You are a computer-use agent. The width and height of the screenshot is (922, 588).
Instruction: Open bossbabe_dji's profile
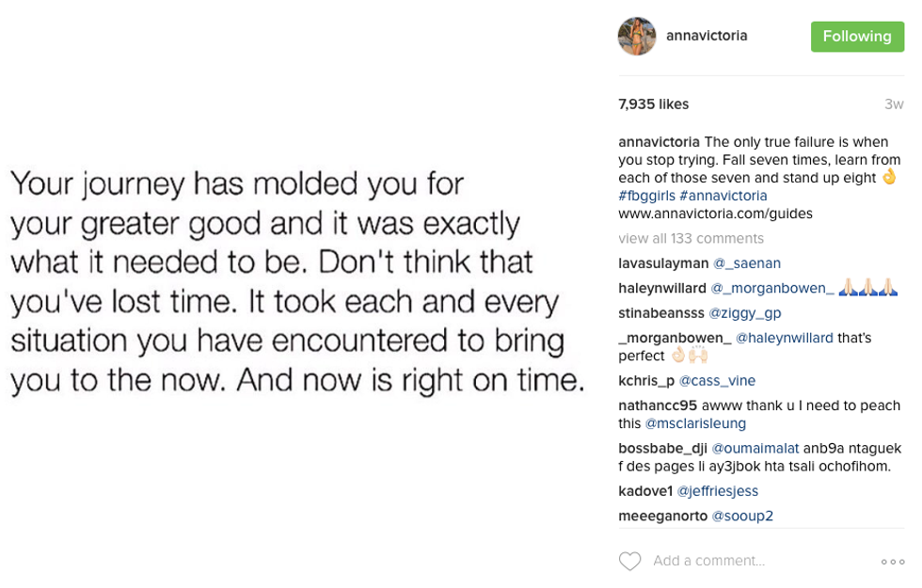pos(662,448)
